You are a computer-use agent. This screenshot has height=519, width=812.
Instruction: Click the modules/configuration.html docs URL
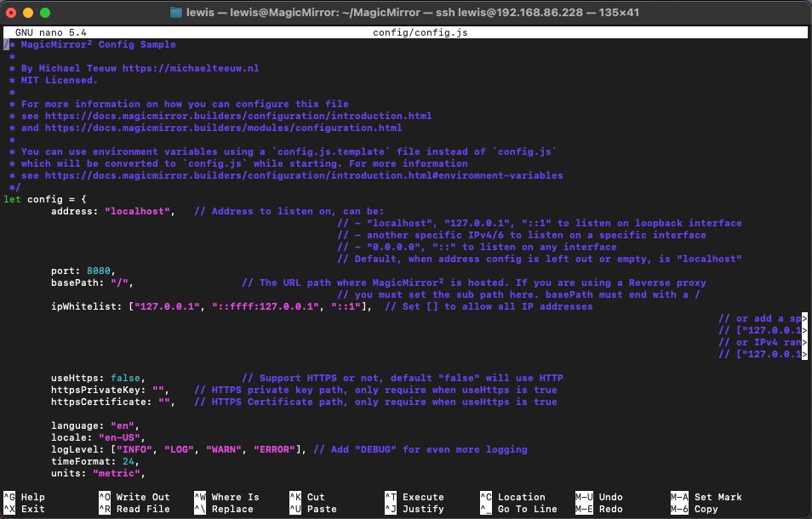223,128
